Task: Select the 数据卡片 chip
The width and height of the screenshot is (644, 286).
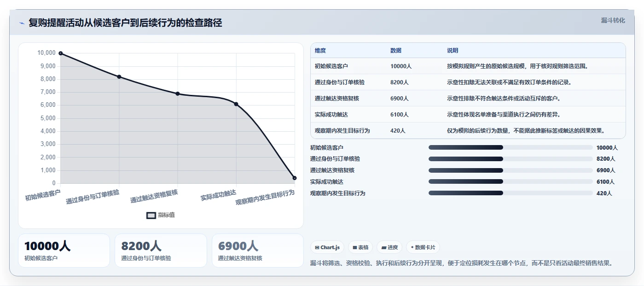Action: point(423,247)
